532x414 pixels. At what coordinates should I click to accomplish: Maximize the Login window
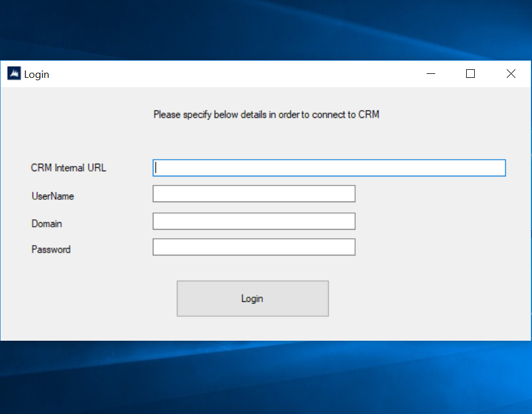coord(470,73)
